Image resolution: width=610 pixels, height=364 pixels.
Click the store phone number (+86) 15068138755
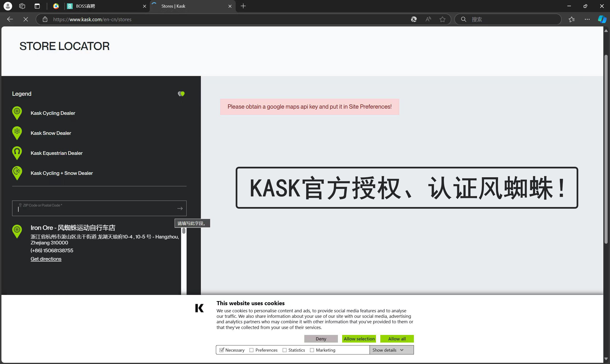click(x=52, y=250)
